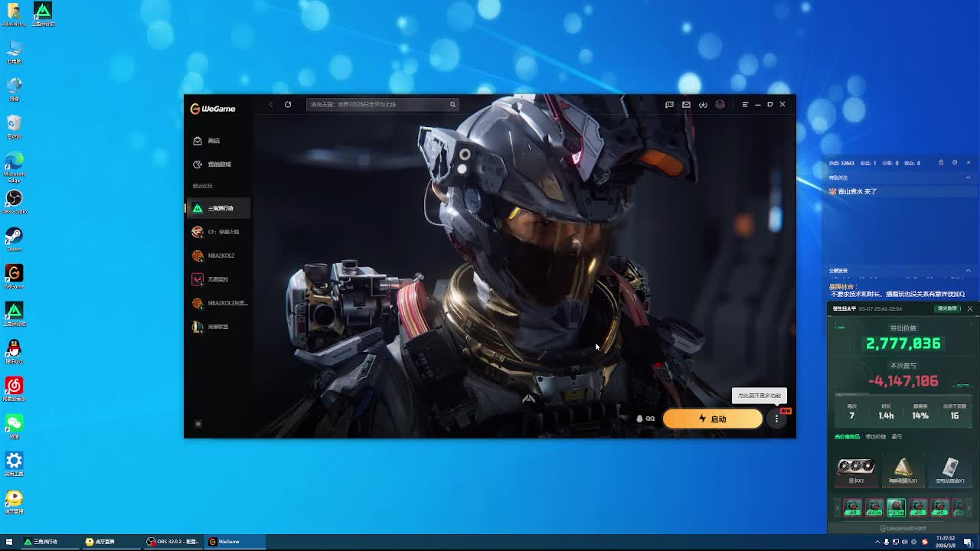This screenshot has width=980, height=551.
Task: Click the refresh icon in WeGame toolbar
Action: pyautogui.click(x=288, y=104)
